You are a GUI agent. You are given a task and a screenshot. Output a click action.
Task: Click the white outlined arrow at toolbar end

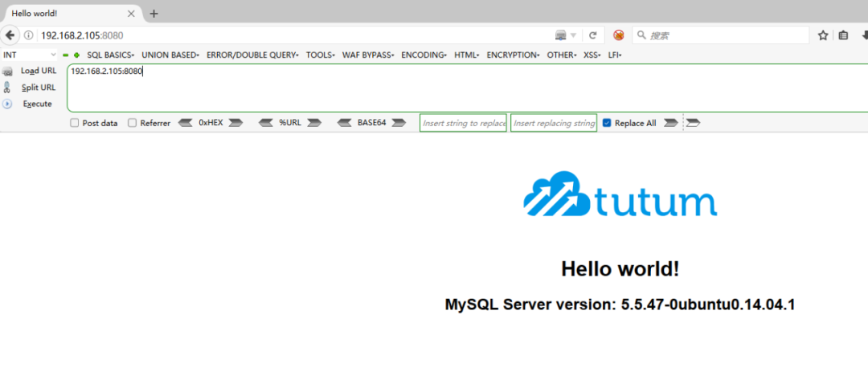[x=693, y=123]
